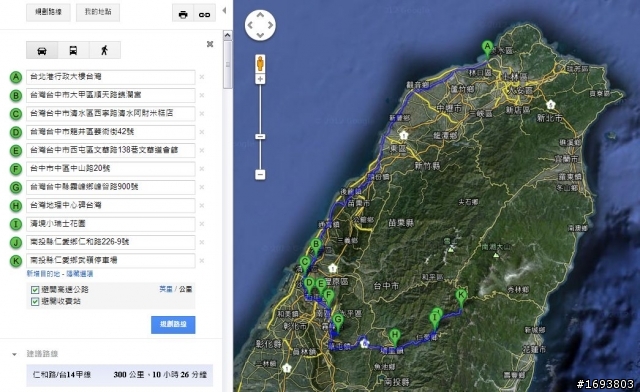640x392 pixels.
Task: Click green marker I in the waypoint list
Action: [16, 224]
